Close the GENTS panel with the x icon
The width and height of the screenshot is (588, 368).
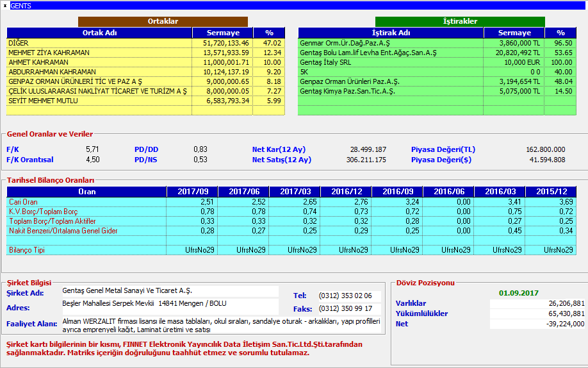tap(5, 6)
